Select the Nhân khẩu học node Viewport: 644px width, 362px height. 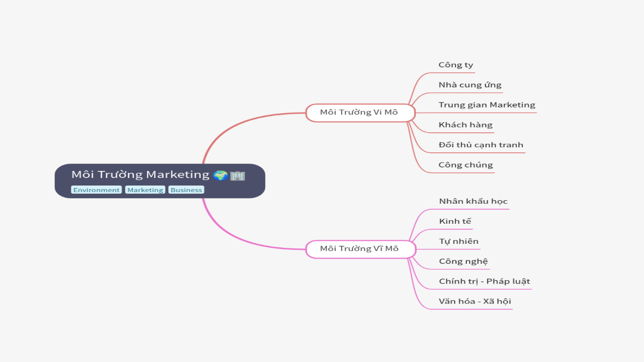[473, 201]
